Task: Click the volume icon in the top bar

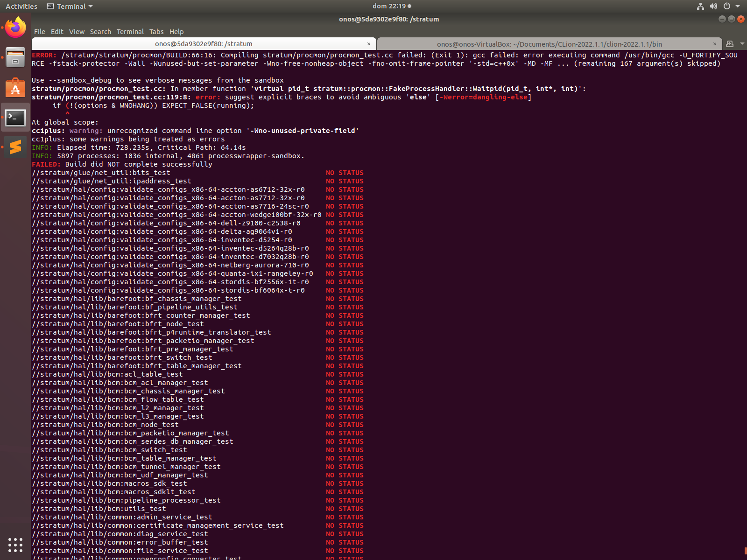Action: (x=713, y=6)
